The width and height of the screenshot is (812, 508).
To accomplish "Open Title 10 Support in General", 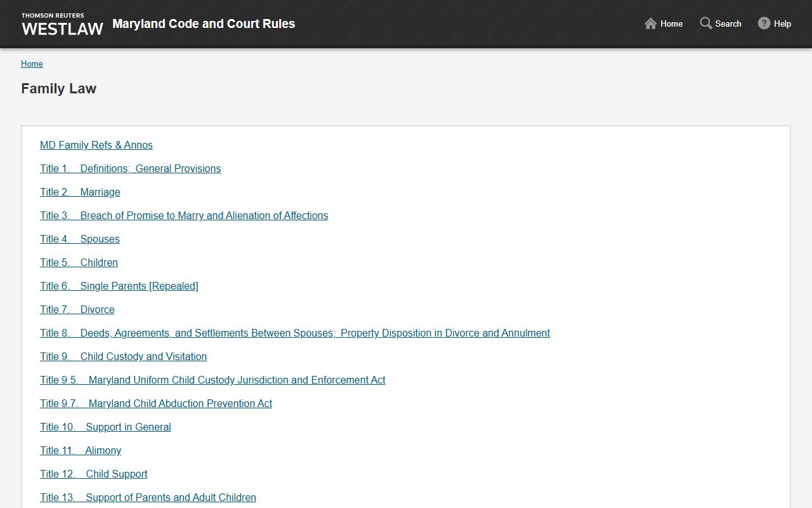I will 105,427.
